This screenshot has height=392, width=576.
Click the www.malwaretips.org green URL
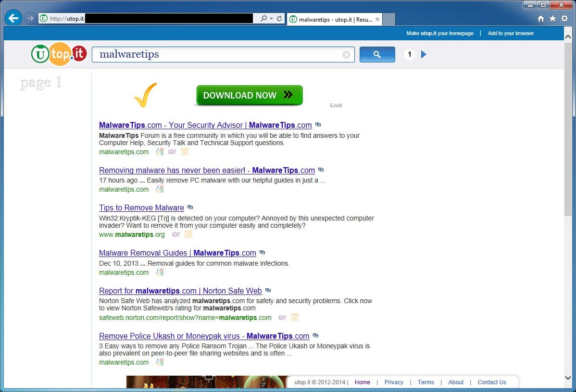click(132, 234)
